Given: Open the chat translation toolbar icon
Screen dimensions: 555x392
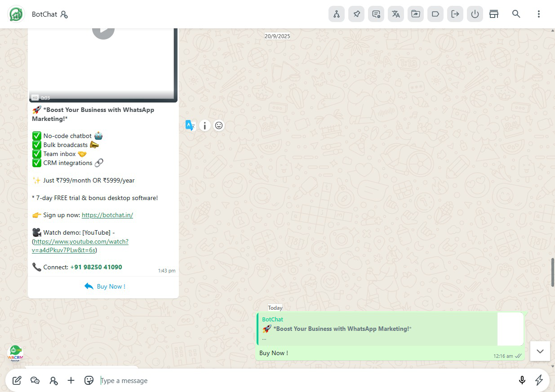Looking at the screenshot, I should click(x=396, y=14).
